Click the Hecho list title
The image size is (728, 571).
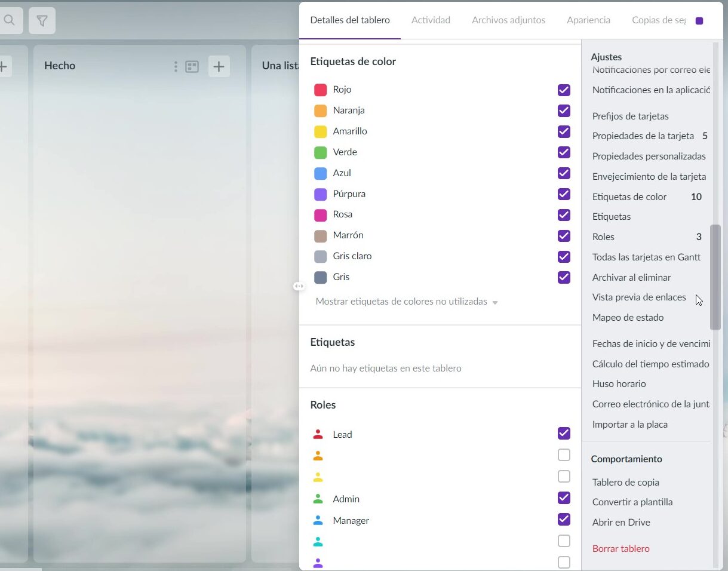[60, 66]
